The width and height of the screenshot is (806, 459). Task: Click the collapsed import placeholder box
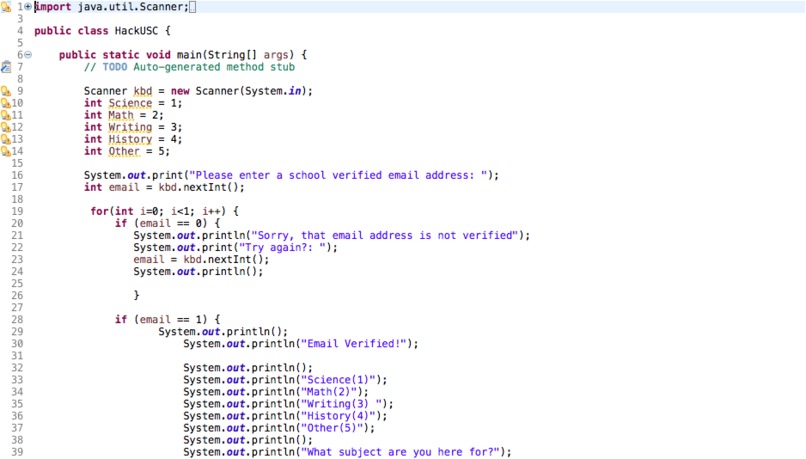[x=192, y=7]
